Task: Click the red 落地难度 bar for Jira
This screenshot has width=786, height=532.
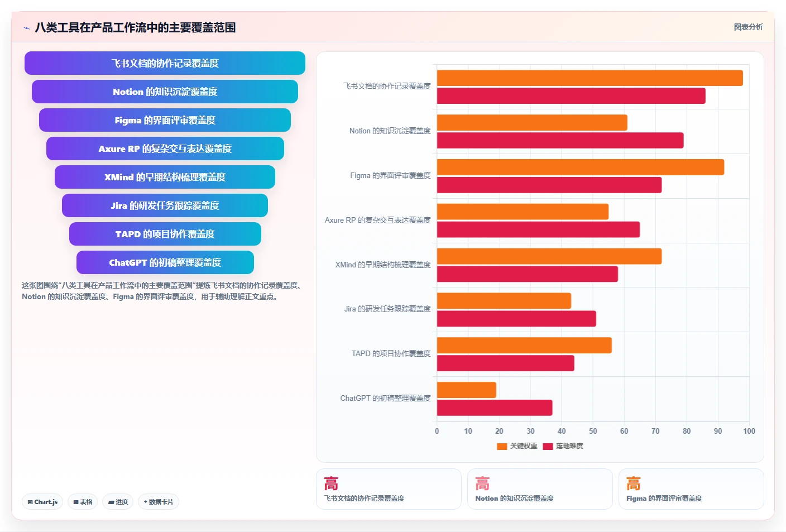Action: [x=516, y=319]
